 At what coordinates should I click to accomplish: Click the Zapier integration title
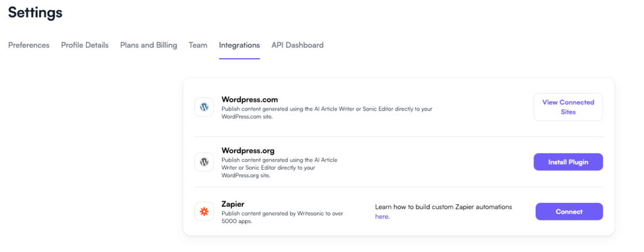point(233,204)
